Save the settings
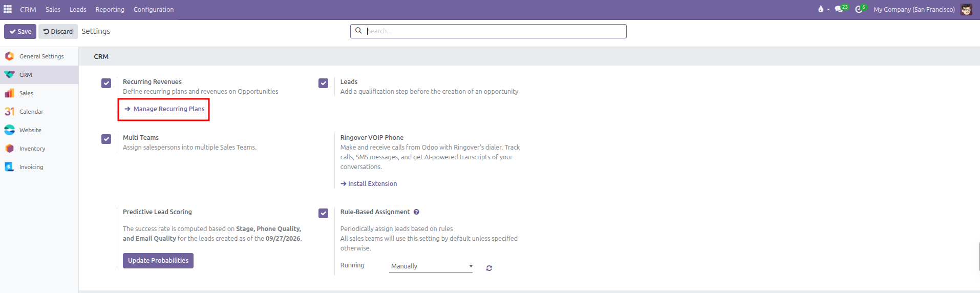This screenshot has height=293, width=980. pos(20,31)
